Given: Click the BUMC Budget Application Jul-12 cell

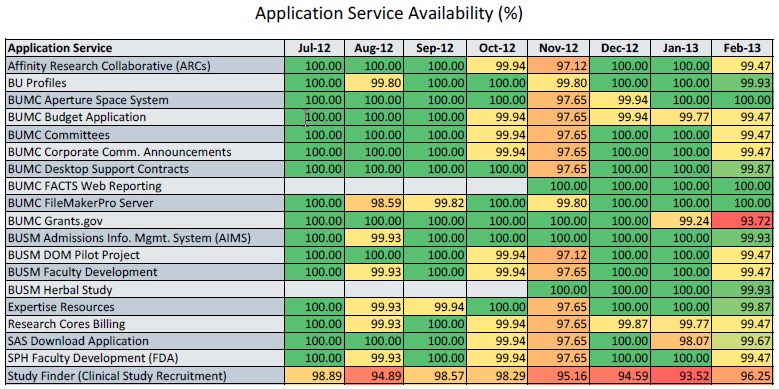Looking at the screenshot, I should [314, 117].
